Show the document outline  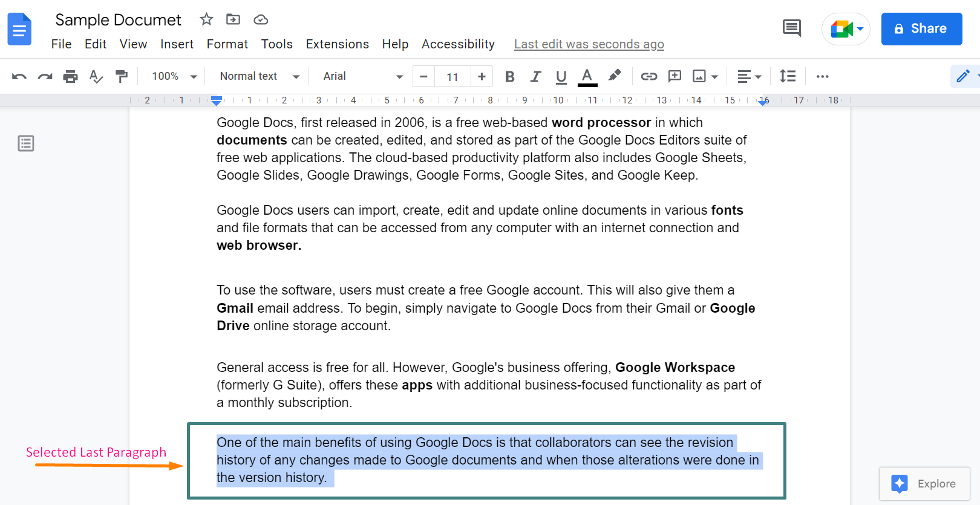(x=26, y=143)
